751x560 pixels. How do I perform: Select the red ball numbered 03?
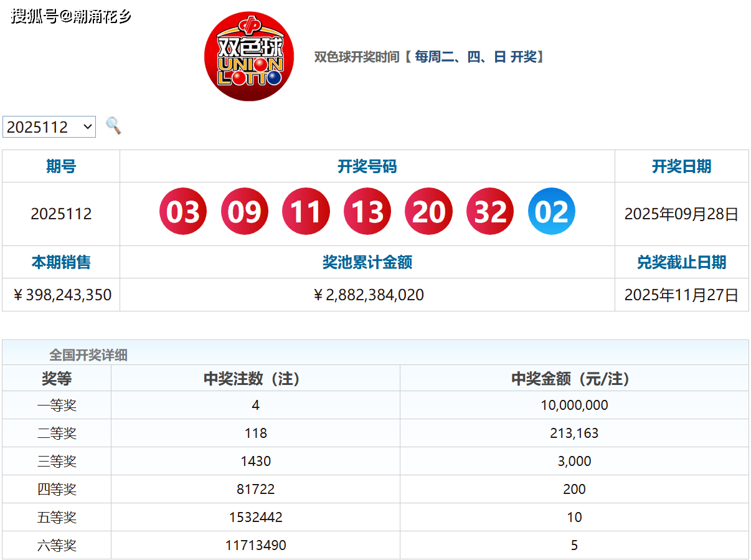click(x=182, y=211)
